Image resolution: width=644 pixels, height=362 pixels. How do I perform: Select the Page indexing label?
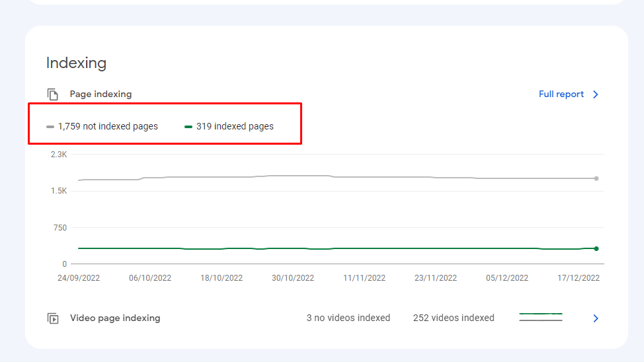coord(101,94)
